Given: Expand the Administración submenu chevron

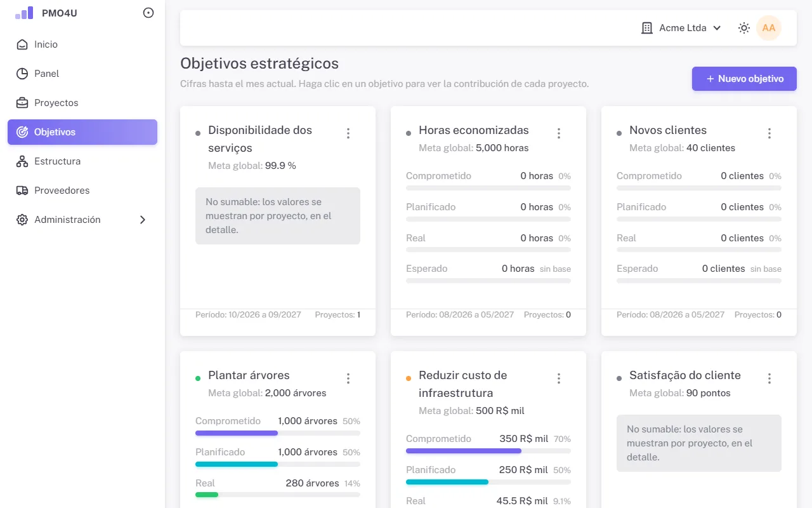Looking at the screenshot, I should pyautogui.click(x=143, y=220).
